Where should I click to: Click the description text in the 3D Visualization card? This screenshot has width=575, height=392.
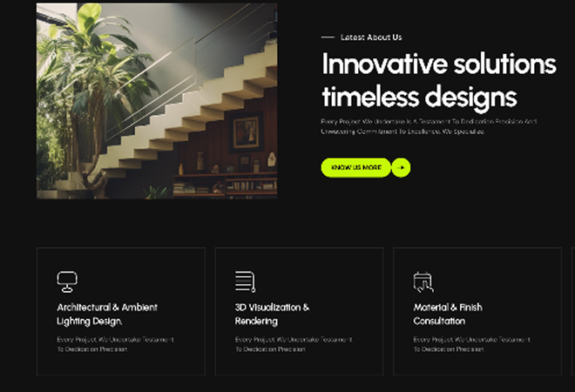coord(294,344)
